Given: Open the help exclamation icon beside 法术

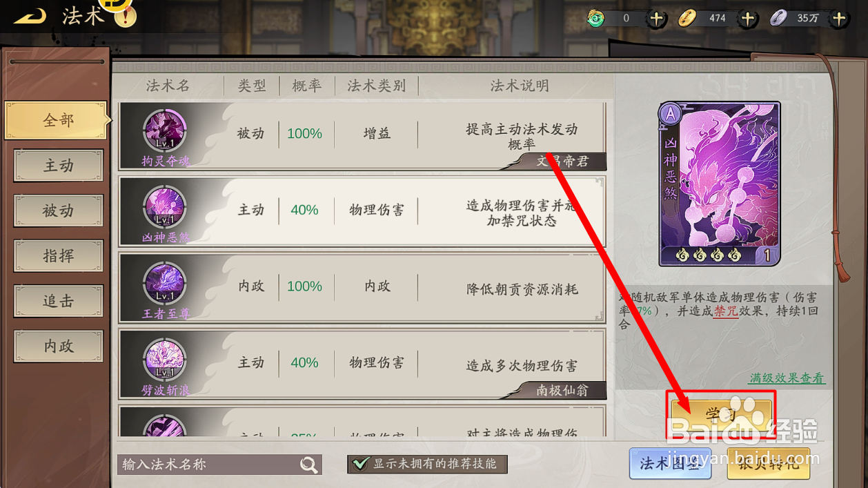Looking at the screenshot, I should [x=125, y=15].
